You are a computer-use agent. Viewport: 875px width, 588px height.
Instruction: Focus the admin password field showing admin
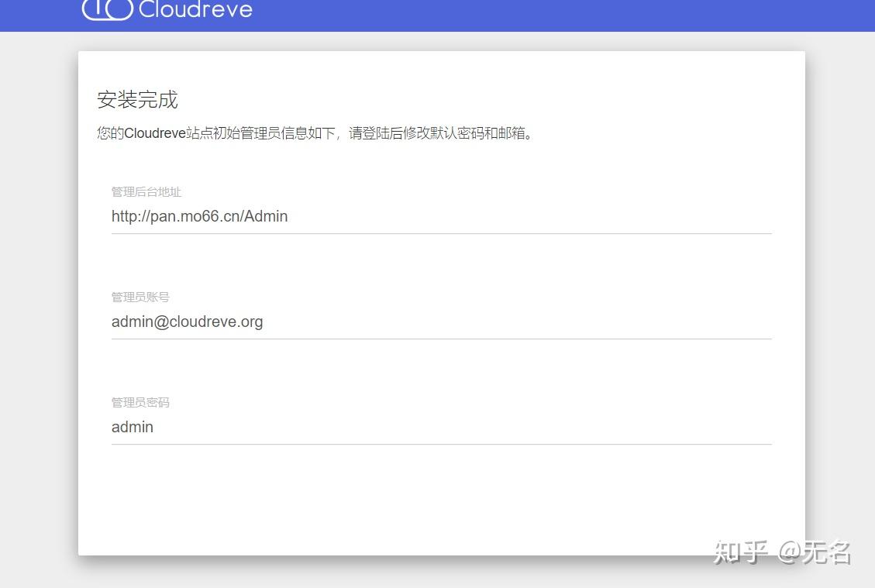(x=442, y=428)
